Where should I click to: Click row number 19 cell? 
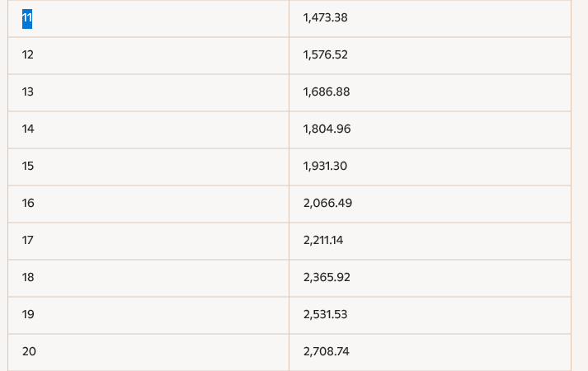[x=28, y=314]
